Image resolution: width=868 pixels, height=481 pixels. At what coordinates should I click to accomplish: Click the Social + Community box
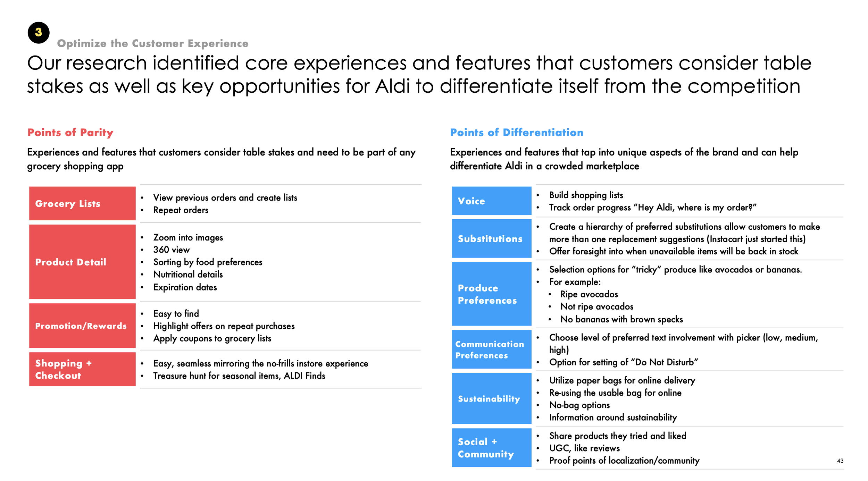[492, 448]
